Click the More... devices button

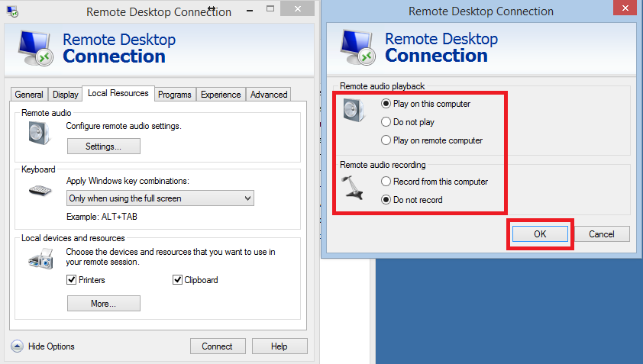coord(104,304)
